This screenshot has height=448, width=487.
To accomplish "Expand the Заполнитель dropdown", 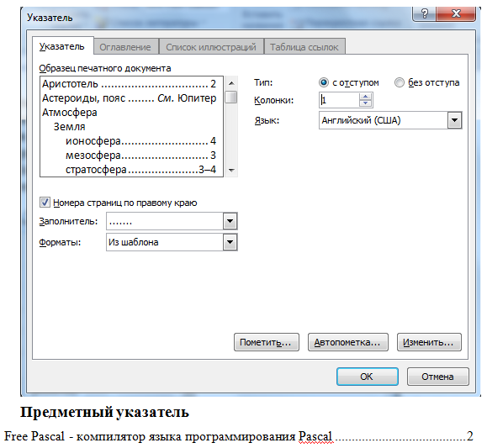I will (230, 221).
